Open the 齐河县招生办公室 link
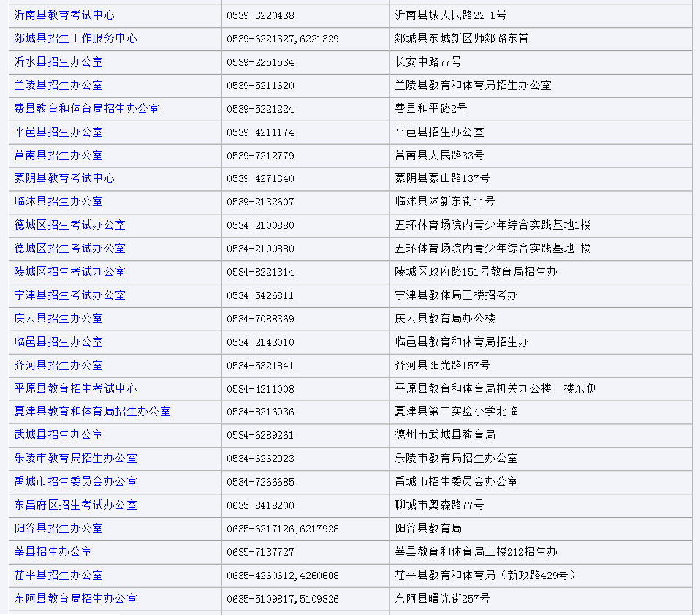Viewport: 700px width, 615px height. [x=58, y=366]
